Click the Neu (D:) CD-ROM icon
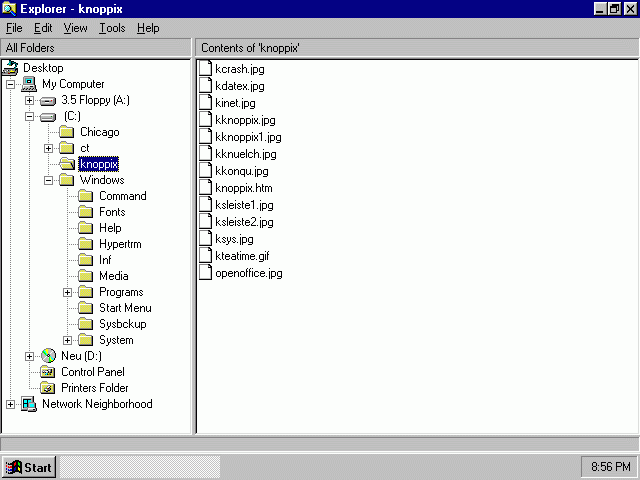The width and height of the screenshot is (640, 480). (48, 356)
